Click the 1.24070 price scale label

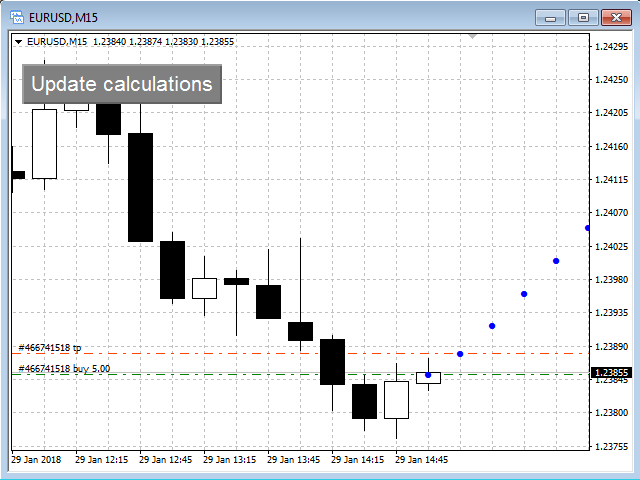click(x=611, y=213)
